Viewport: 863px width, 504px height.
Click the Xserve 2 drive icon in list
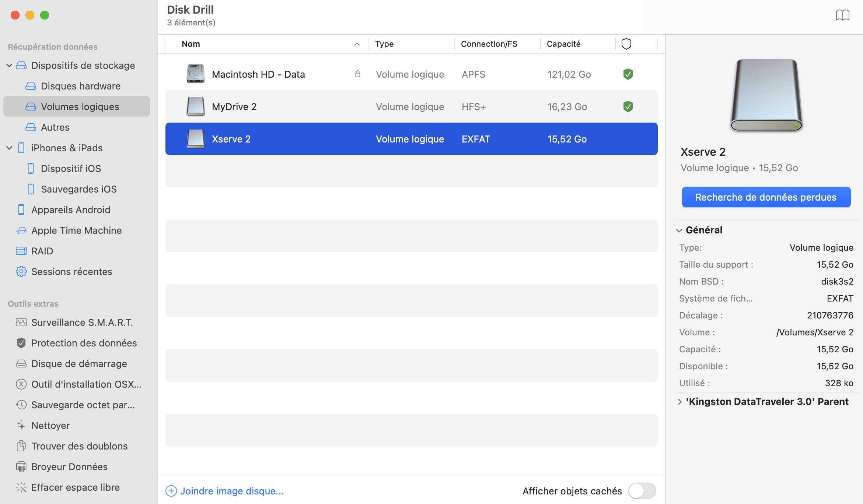196,139
